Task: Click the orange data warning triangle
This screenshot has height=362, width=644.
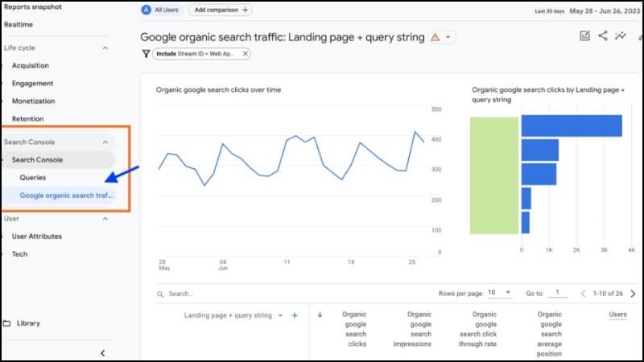Action: (x=435, y=37)
